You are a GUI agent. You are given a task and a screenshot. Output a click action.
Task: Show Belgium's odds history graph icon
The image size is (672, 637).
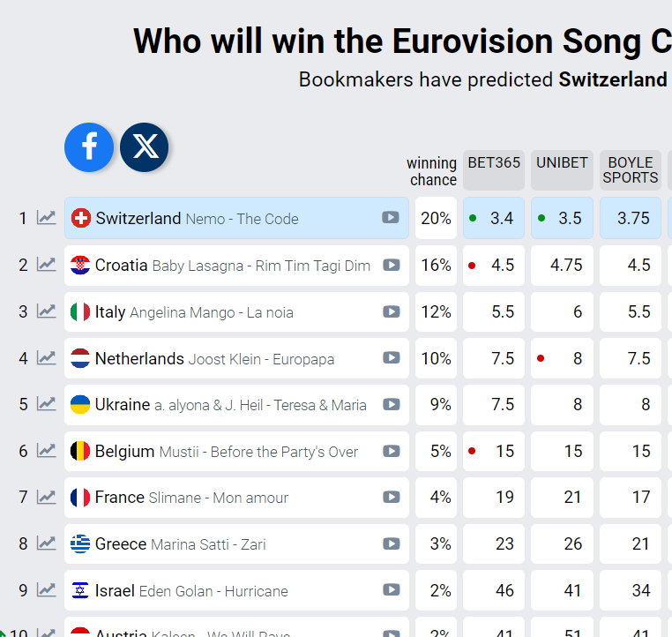tap(46, 451)
